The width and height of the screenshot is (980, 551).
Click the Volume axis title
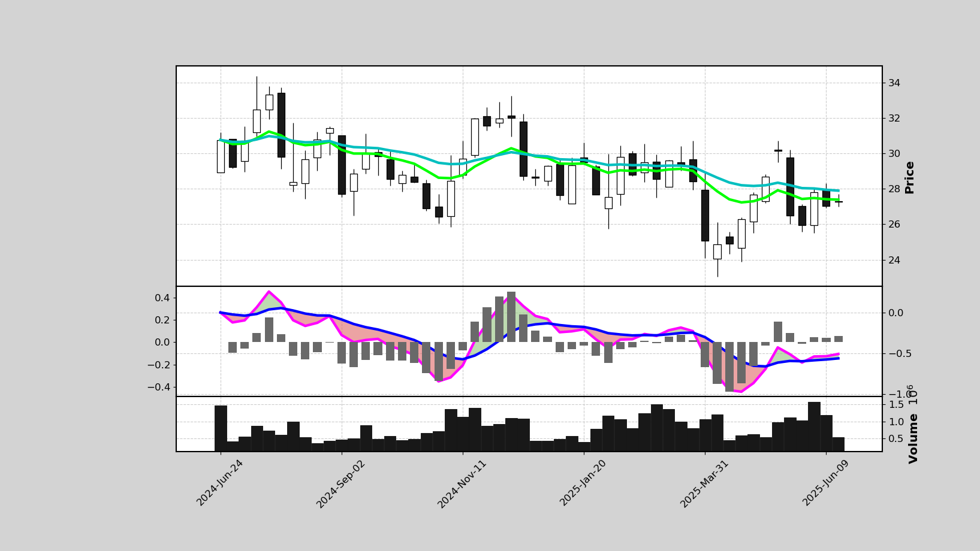click(x=913, y=438)
